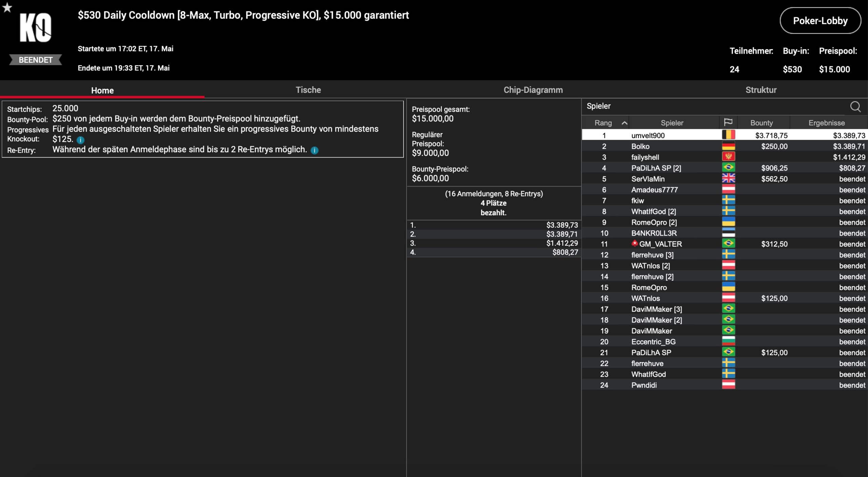868x477 pixels.
Task: Select player row umvelt900
Action: click(648, 135)
